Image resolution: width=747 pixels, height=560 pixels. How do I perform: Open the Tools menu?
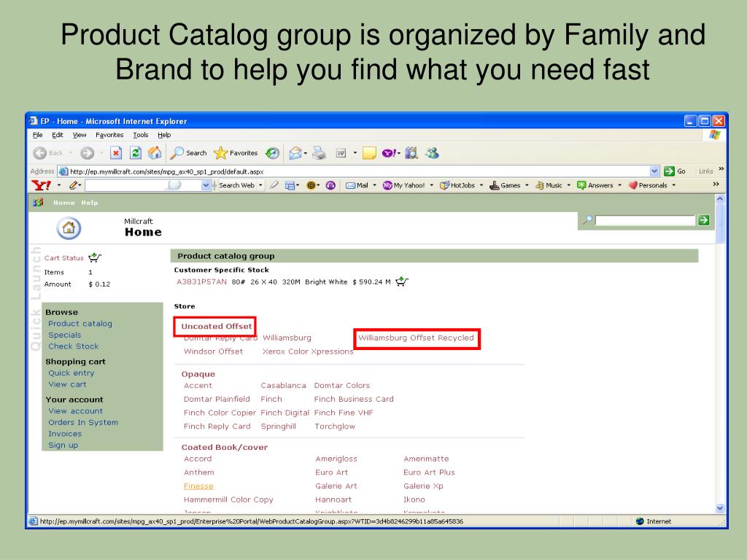click(141, 135)
